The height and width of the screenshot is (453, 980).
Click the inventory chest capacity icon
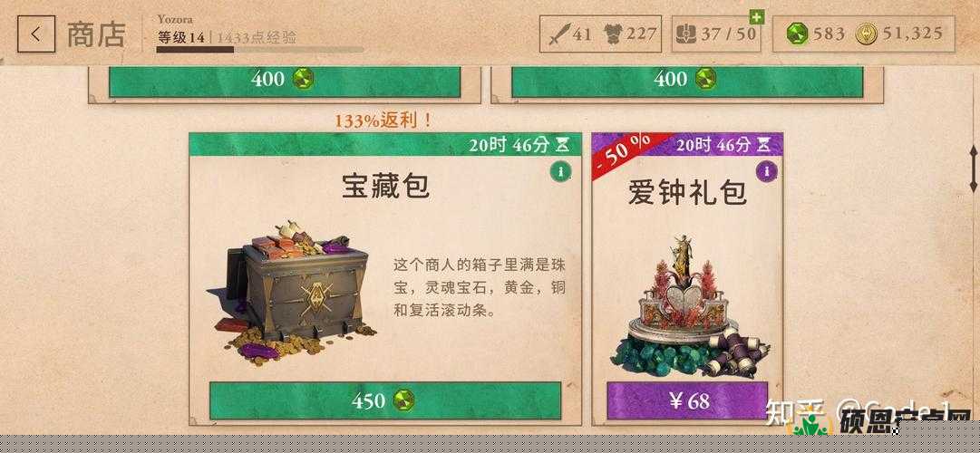[685, 34]
